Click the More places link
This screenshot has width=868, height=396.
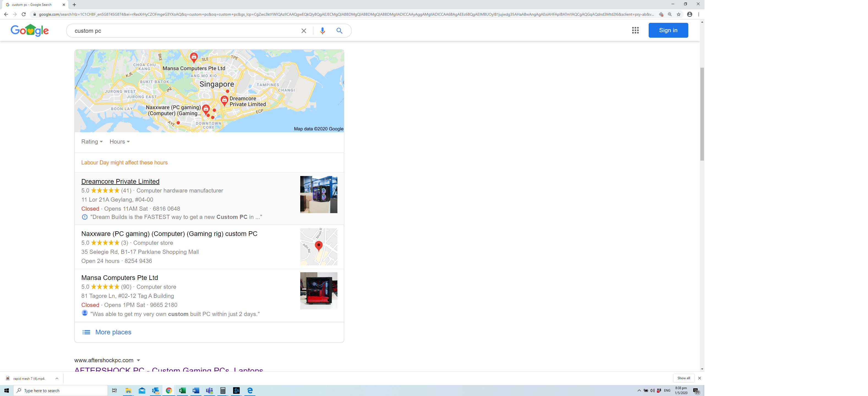pyautogui.click(x=113, y=332)
